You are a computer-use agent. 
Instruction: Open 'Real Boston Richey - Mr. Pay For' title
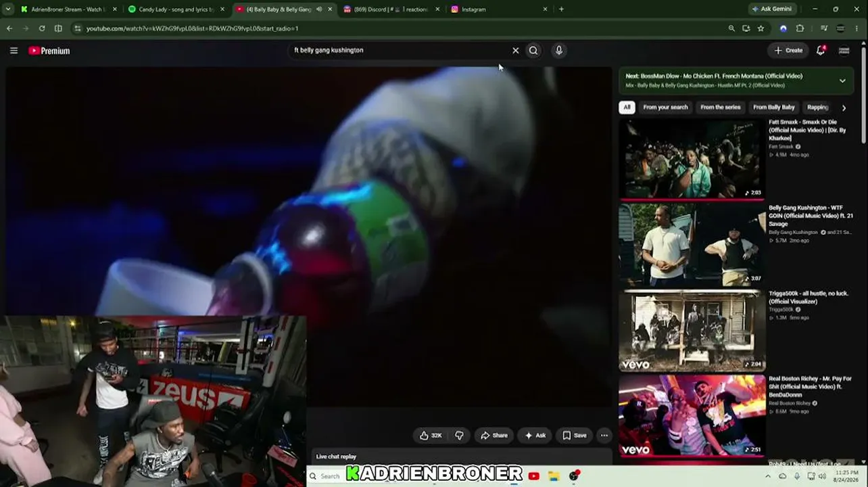tap(810, 386)
